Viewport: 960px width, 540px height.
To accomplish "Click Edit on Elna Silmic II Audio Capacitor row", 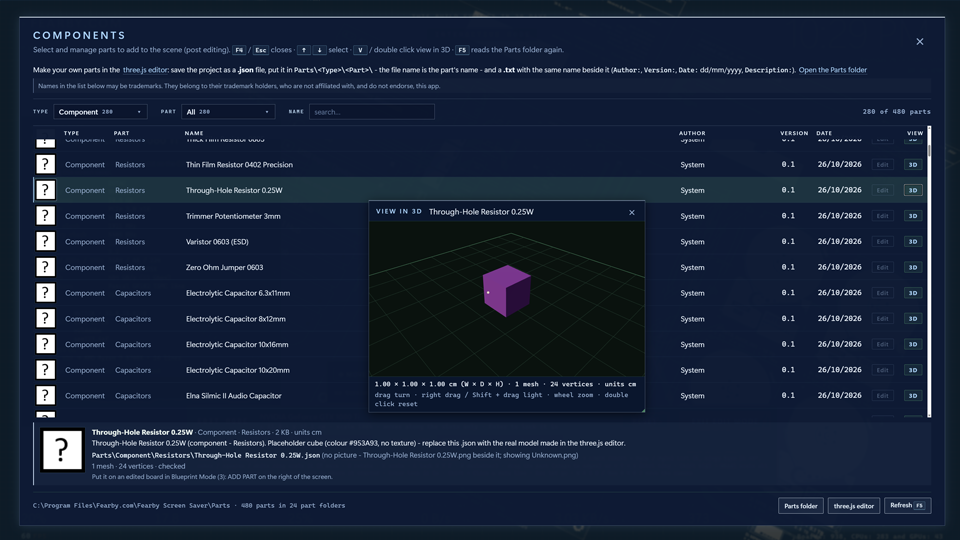I will pyautogui.click(x=882, y=396).
